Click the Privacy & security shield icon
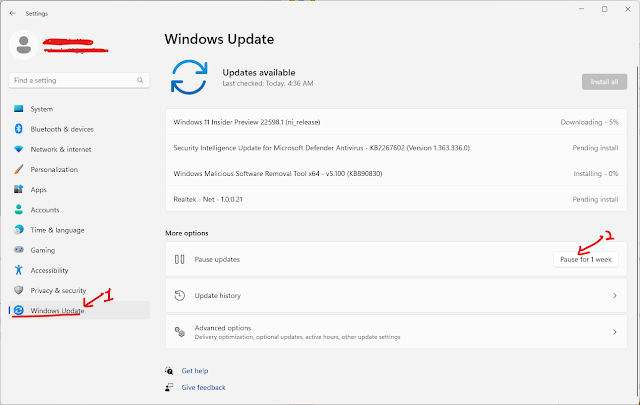Screen dimensions: 640x405 (x=19, y=290)
